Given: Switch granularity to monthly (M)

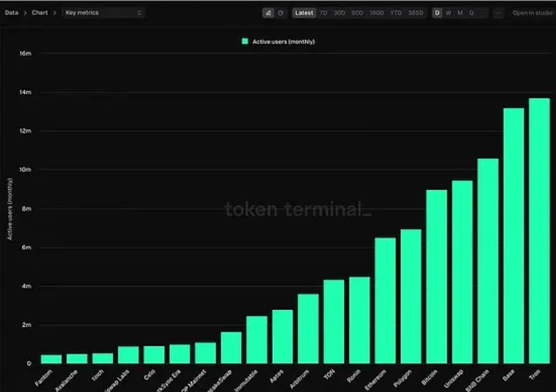Looking at the screenshot, I should [x=460, y=13].
